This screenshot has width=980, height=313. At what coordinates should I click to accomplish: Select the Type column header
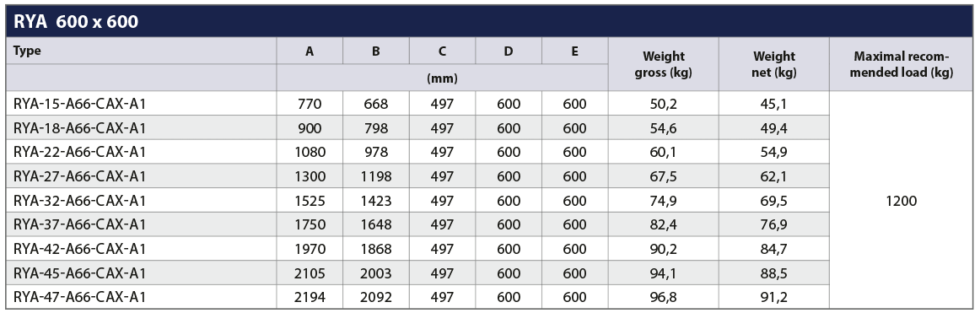pos(27,51)
